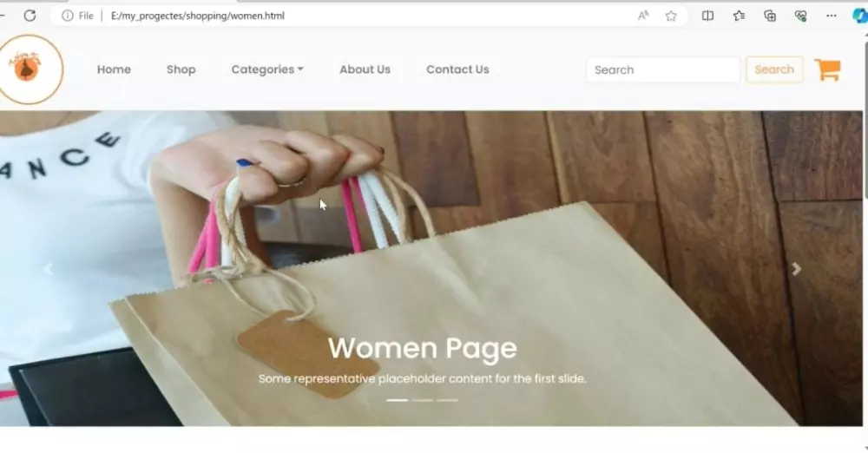
Task: Select the second carousel slide indicator
Action: click(423, 400)
